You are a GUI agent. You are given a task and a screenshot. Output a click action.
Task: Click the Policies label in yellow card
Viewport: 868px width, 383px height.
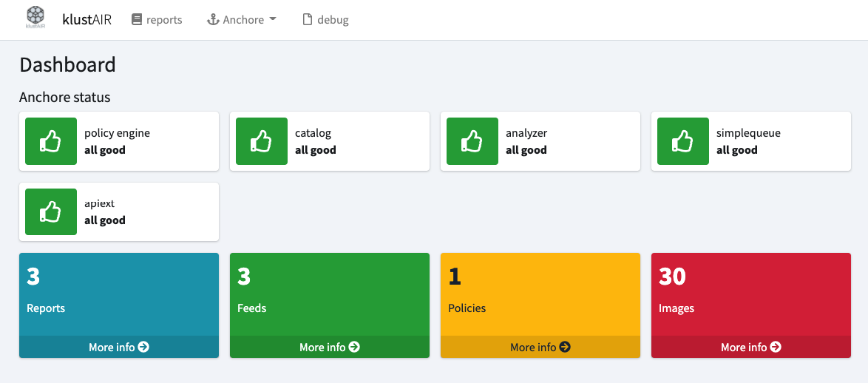tap(467, 308)
